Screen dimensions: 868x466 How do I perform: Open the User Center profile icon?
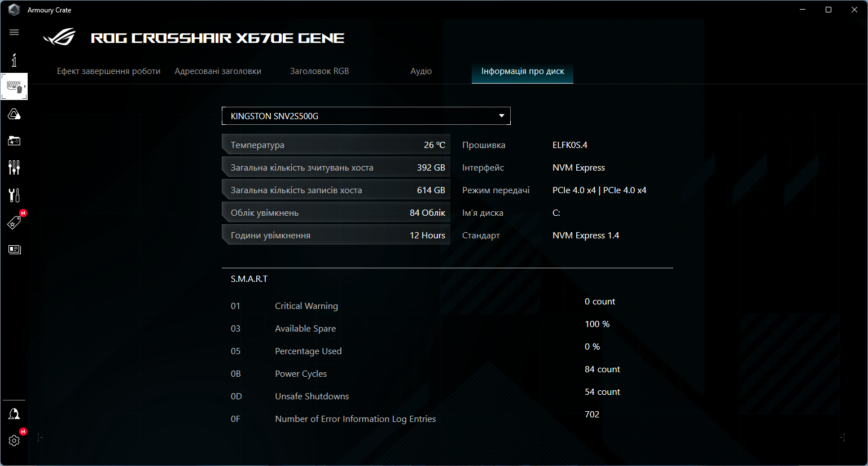point(14,414)
